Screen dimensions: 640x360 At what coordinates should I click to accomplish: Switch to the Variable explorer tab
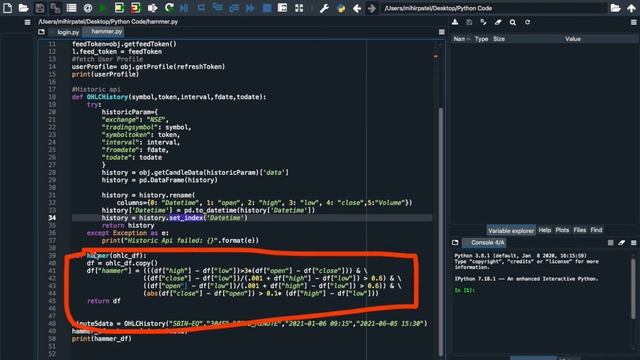coord(511,231)
